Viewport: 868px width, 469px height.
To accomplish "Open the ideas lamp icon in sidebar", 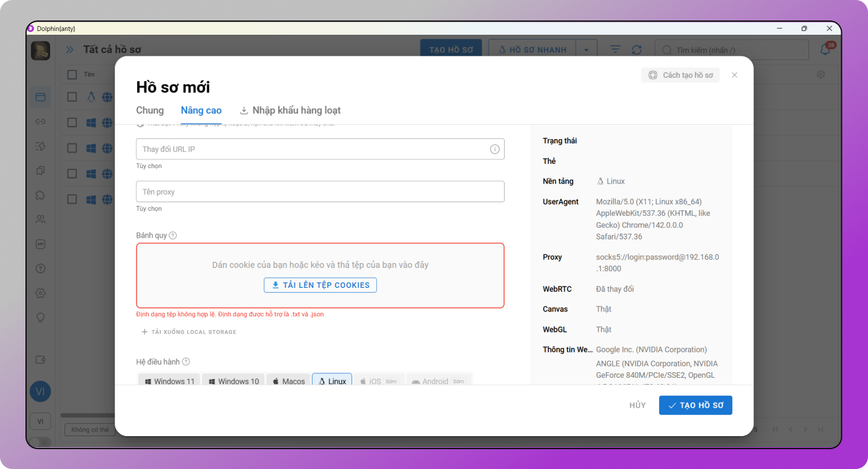I will (x=40, y=317).
